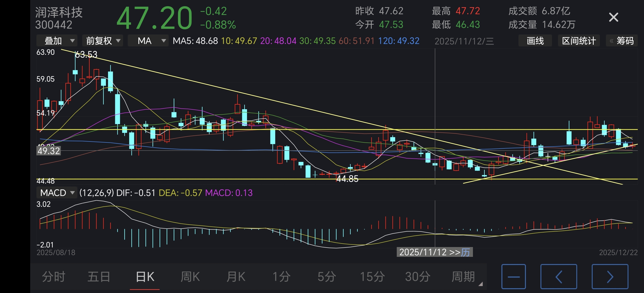Switch to the 15分 chart tab
The image size is (644, 293).
coord(372,276)
